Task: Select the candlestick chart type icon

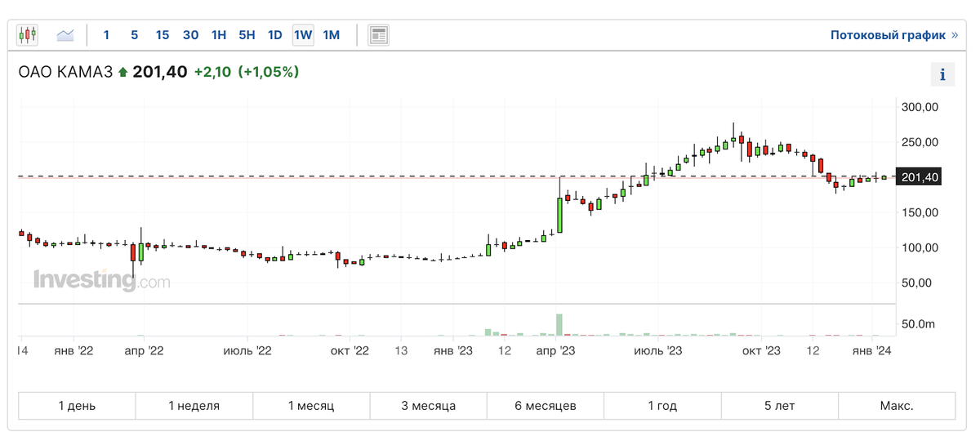Action: coord(28,34)
